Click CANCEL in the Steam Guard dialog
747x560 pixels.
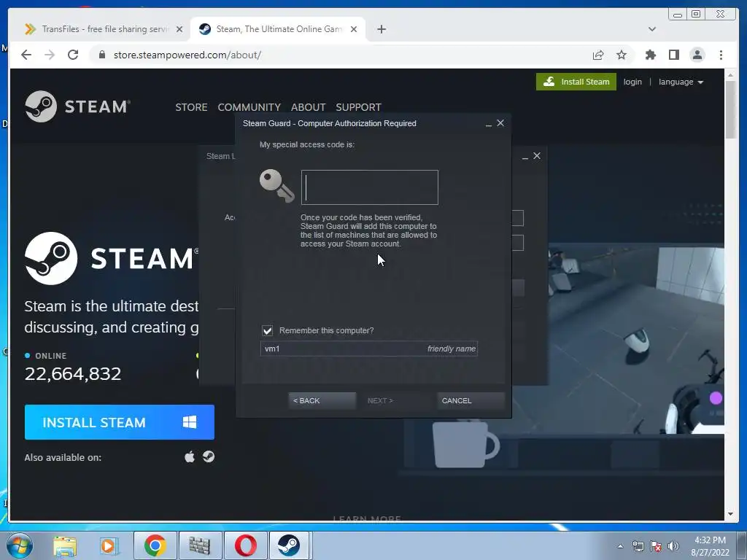(x=471, y=400)
